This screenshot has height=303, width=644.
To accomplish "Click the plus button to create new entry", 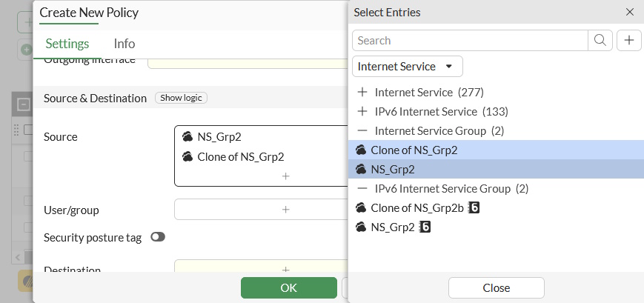I will 629,40.
